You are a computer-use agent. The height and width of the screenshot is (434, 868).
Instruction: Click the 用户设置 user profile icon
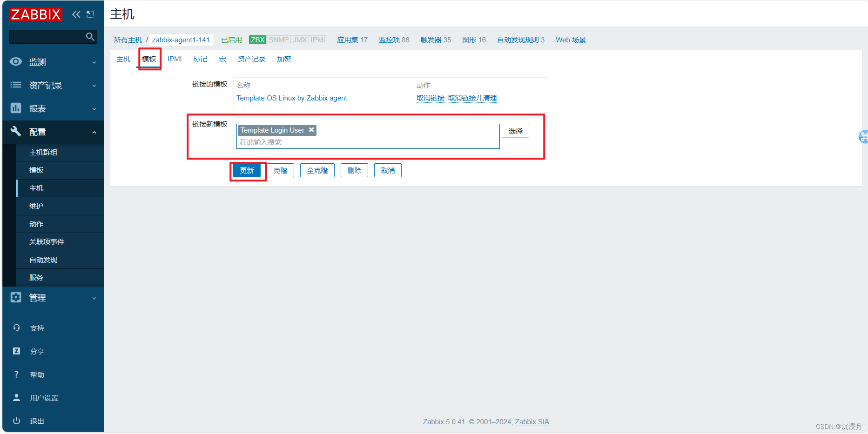click(x=16, y=398)
